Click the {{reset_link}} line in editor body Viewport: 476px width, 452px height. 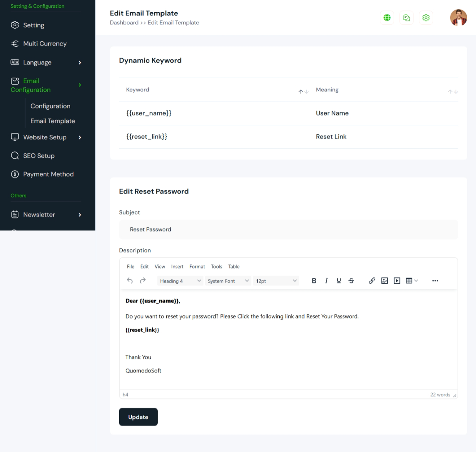pos(142,330)
